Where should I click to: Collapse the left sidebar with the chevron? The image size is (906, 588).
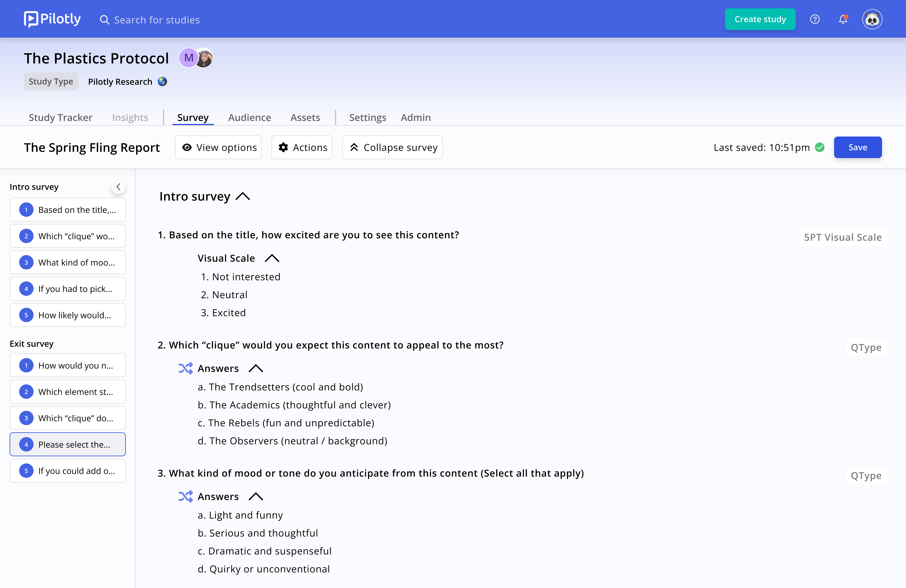coord(118,187)
